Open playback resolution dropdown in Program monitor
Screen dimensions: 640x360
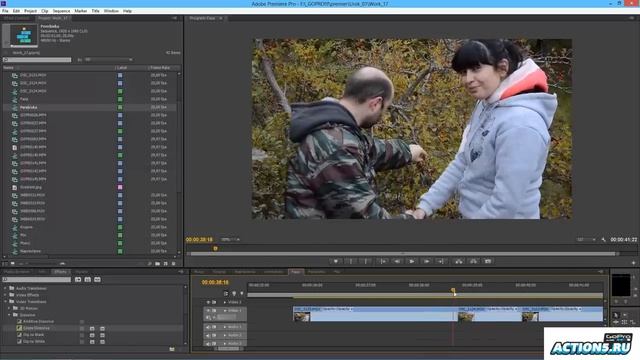[586, 240]
